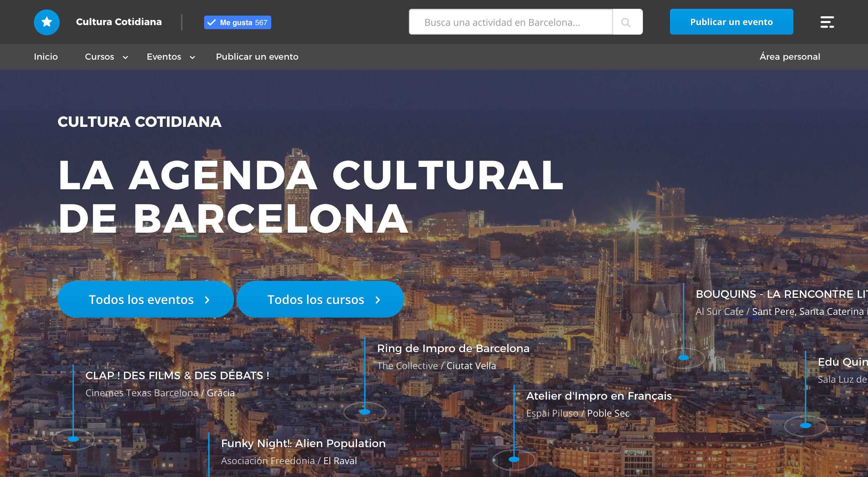Expand the Eventos dropdown arrow
Viewport: 868px width, 477px height.
pyautogui.click(x=192, y=57)
